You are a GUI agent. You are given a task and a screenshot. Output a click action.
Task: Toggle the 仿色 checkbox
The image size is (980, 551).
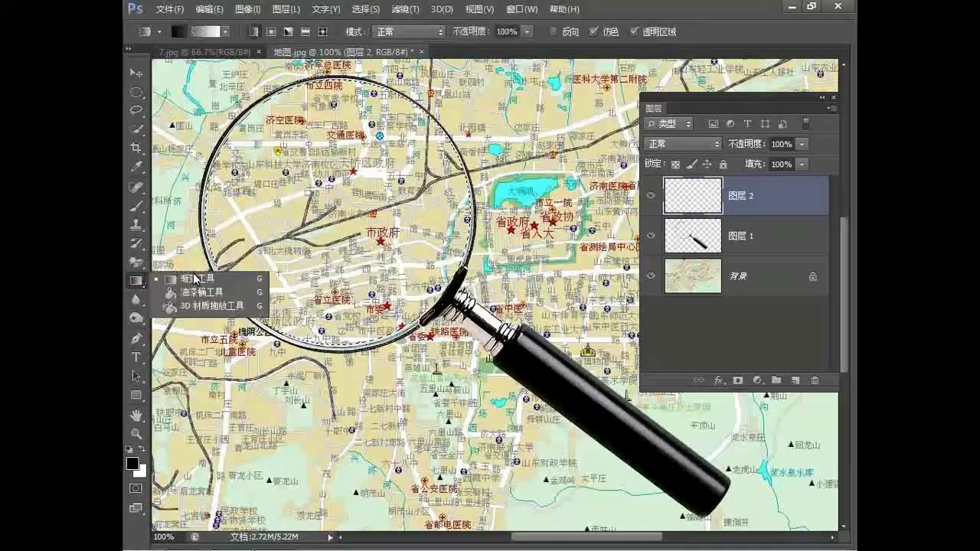click(593, 31)
